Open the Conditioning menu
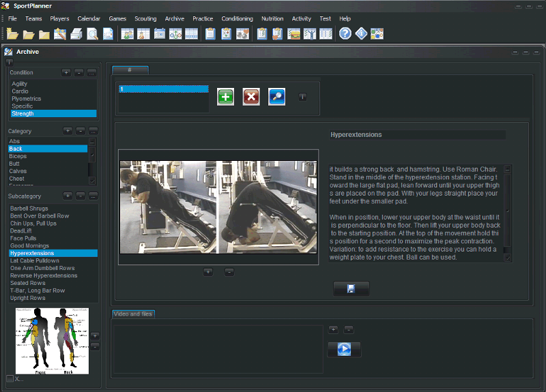The height and width of the screenshot is (392, 546). coord(237,18)
